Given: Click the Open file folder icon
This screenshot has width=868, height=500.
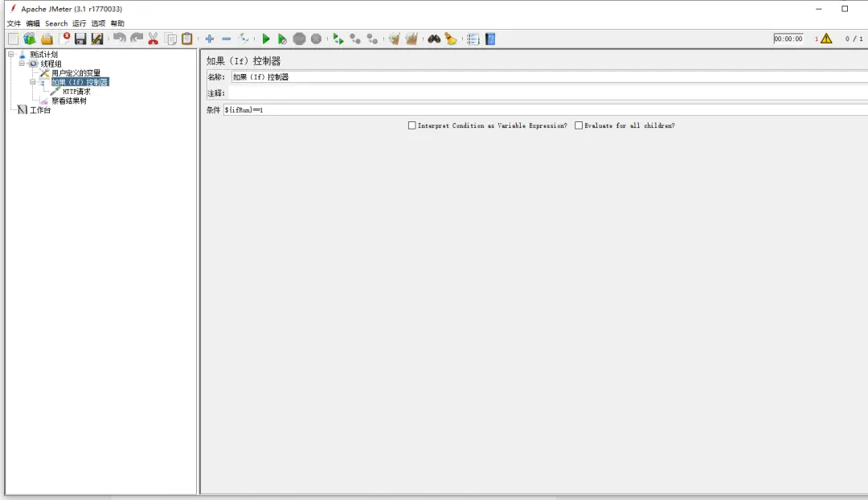Looking at the screenshot, I should tap(47, 39).
